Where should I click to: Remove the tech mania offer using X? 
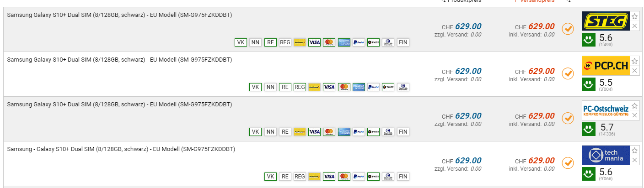click(634, 160)
